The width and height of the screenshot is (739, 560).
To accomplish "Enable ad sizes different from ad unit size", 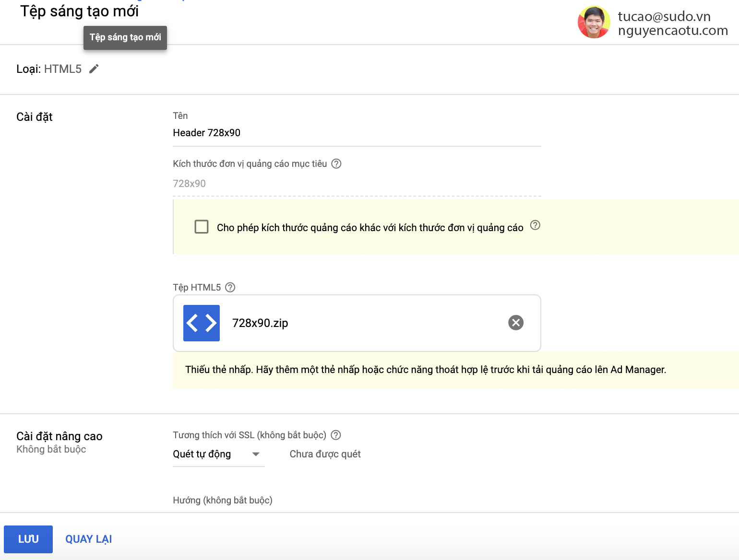I will [202, 227].
